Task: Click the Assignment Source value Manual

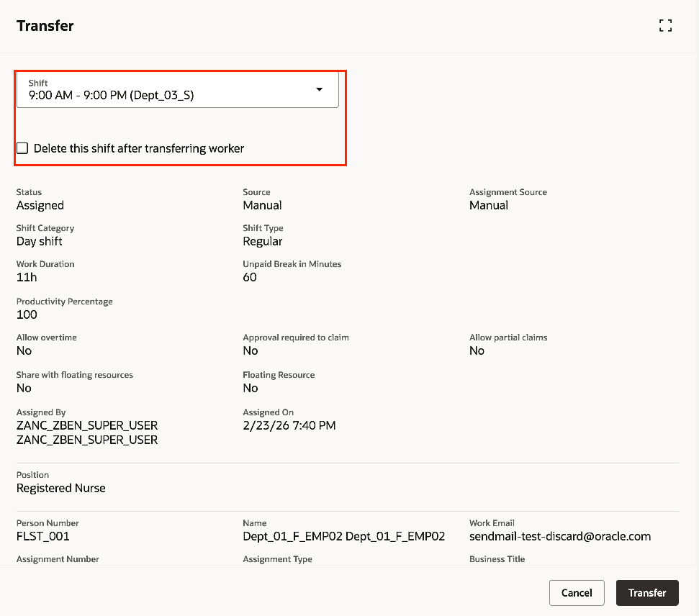Action: pos(489,205)
